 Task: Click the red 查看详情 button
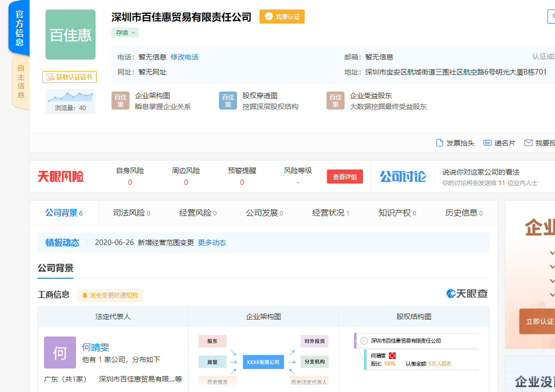pos(345,176)
